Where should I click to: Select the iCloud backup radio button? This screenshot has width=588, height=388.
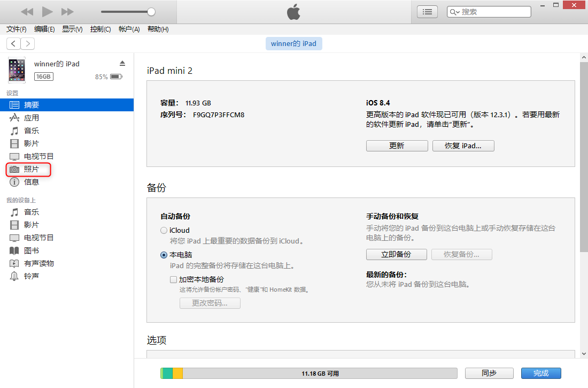[164, 230]
